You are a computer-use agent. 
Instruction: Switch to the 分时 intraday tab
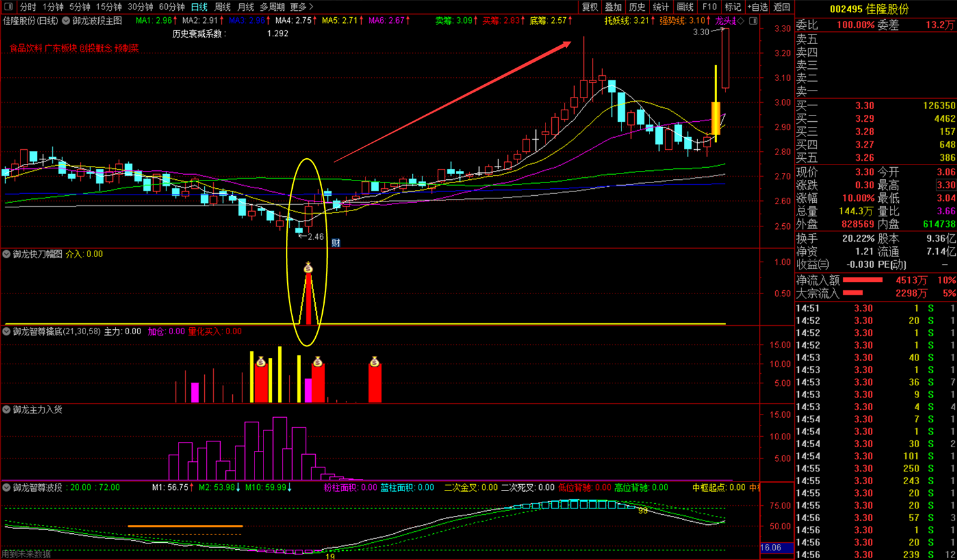28,7
